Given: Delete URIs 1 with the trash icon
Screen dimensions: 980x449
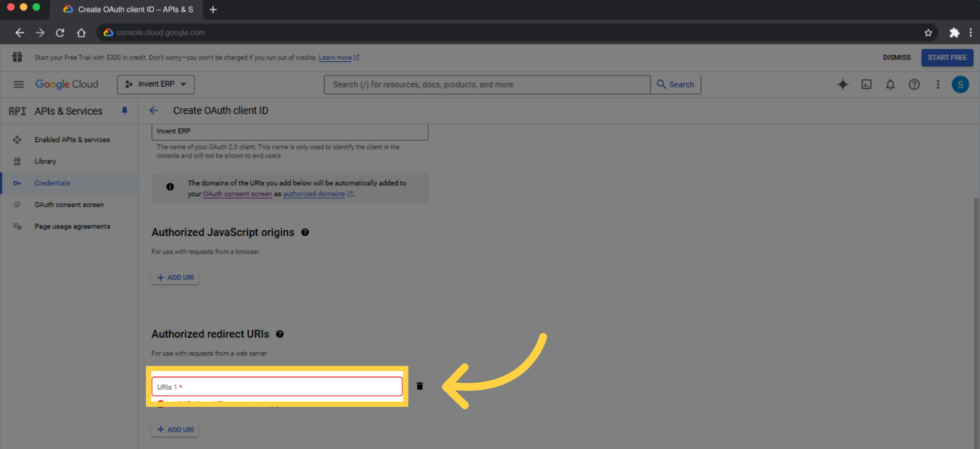Looking at the screenshot, I should 420,386.
